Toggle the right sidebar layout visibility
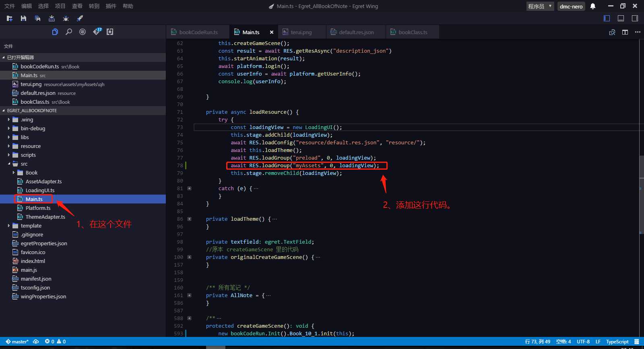Viewport: 644px width, 349px height. tap(635, 18)
